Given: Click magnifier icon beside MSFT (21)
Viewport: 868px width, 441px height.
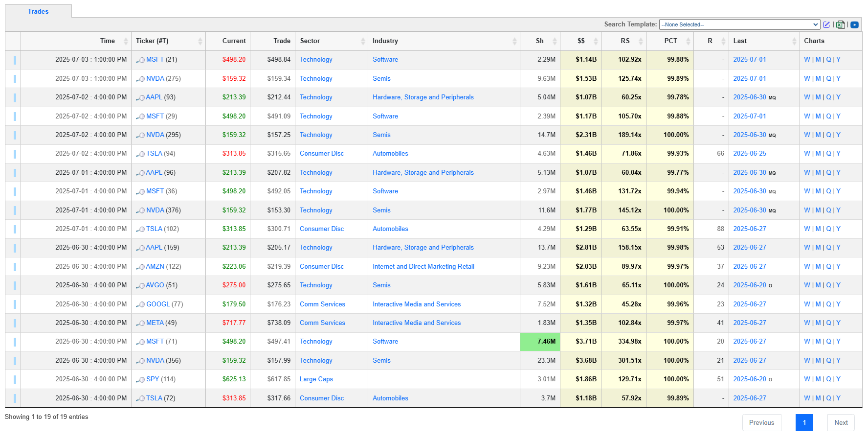Looking at the screenshot, I should [x=140, y=60].
